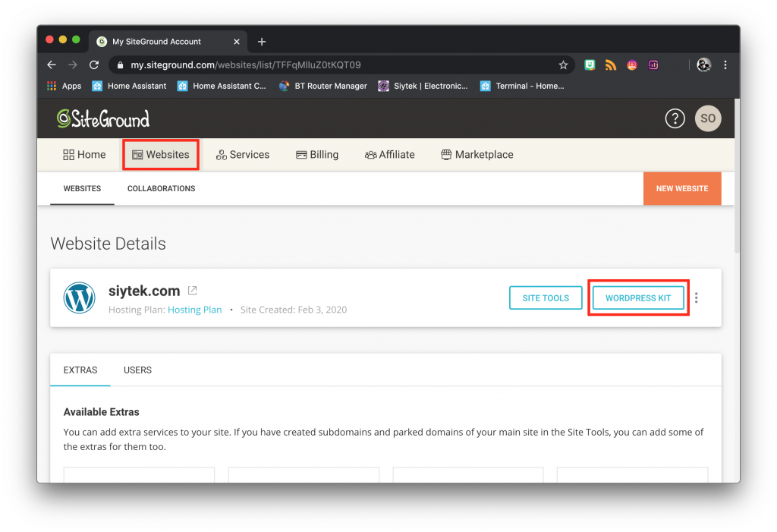Viewport: 777px width, 532px height.
Task: View site info via the padlock icon
Action: pos(119,65)
